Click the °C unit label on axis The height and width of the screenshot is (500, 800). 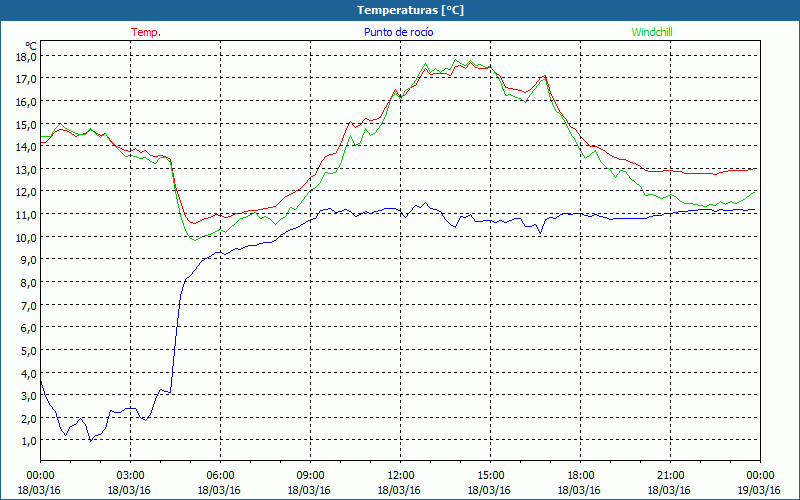[31, 46]
